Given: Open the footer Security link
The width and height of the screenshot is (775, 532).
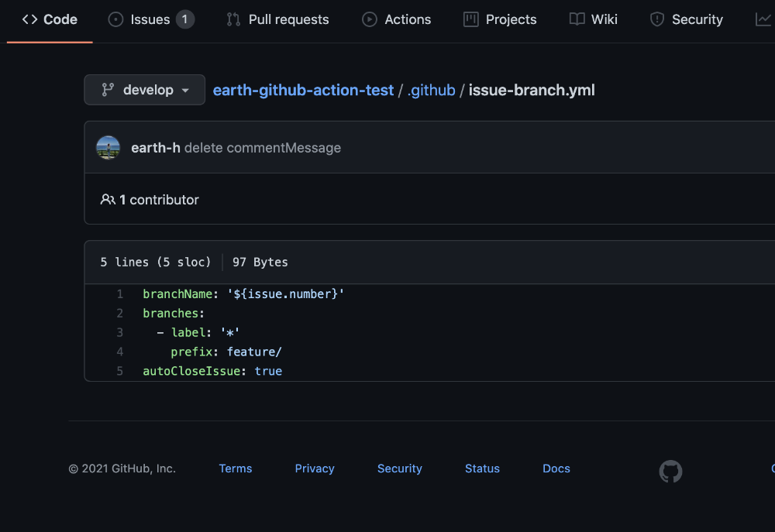Looking at the screenshot, I should point(399,469).
